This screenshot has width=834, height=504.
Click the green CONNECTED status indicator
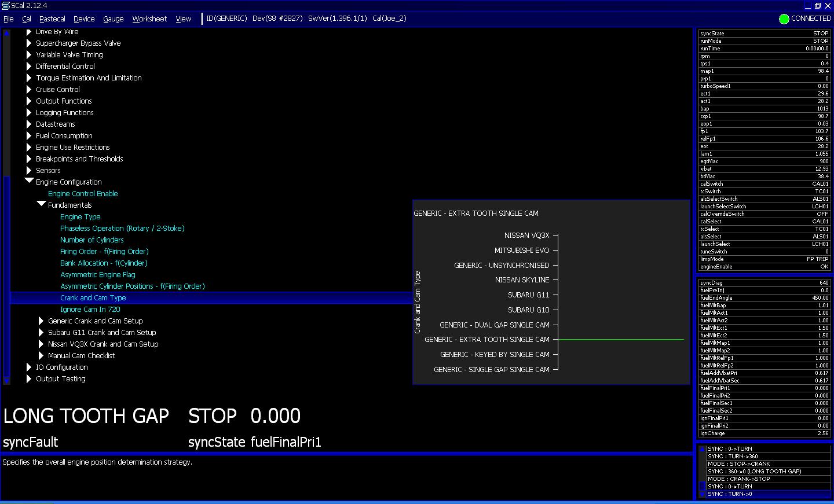tap(784, 19)
